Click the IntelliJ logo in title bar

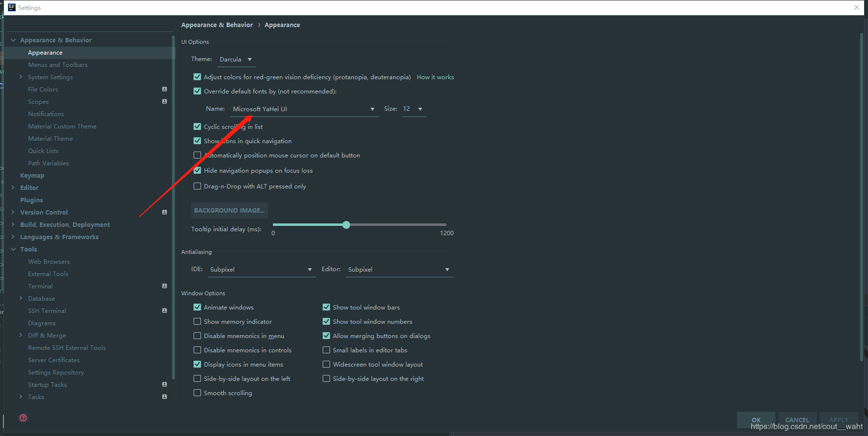coord(12,7)
